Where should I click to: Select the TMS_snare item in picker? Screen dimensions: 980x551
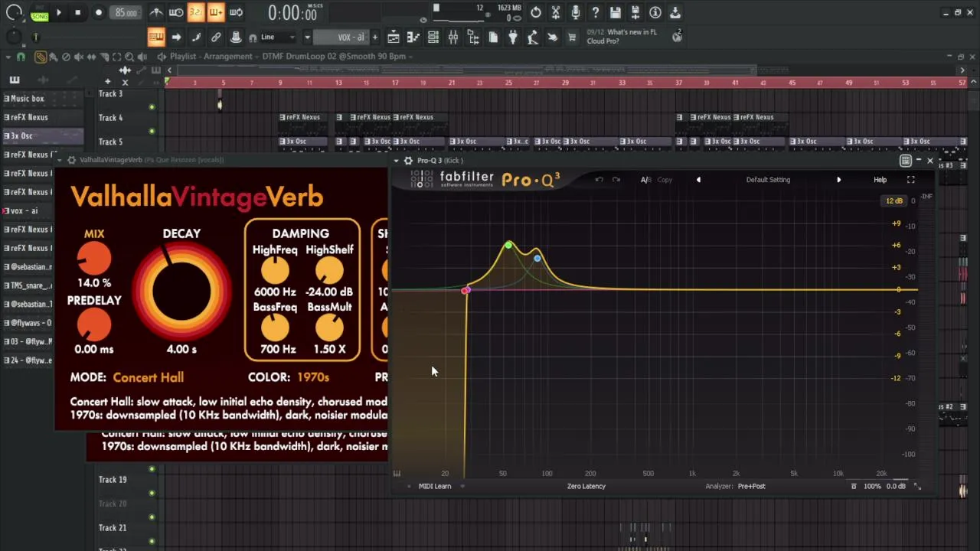click(x=41, y=285)
